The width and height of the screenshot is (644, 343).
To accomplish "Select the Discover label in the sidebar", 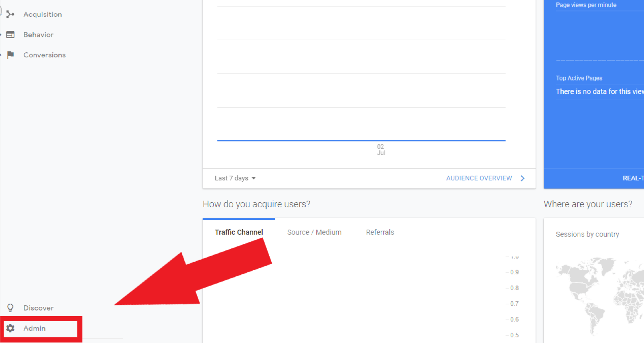I will 39,308.
